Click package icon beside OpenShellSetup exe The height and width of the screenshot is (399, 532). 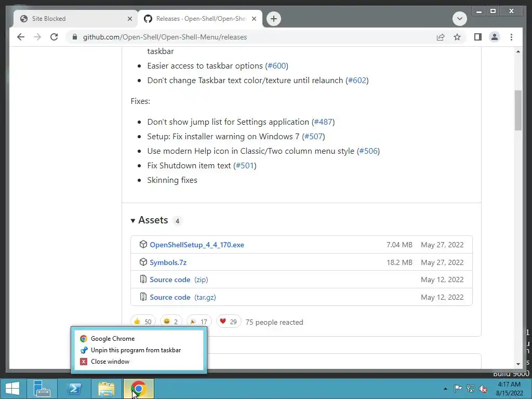pyautogui.click(x=143, y=244)
